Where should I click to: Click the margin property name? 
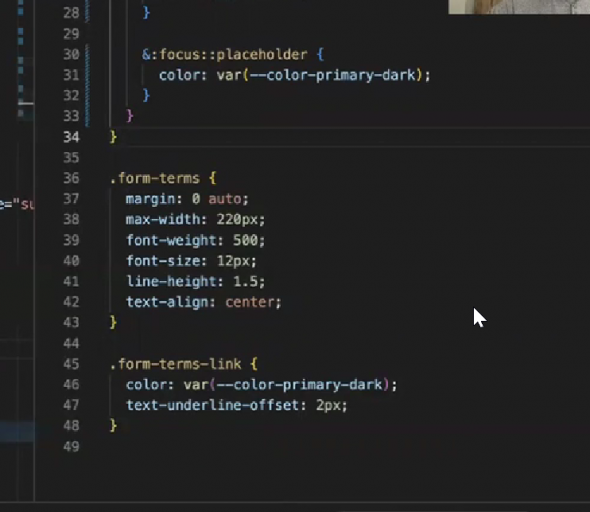(151, 199)
